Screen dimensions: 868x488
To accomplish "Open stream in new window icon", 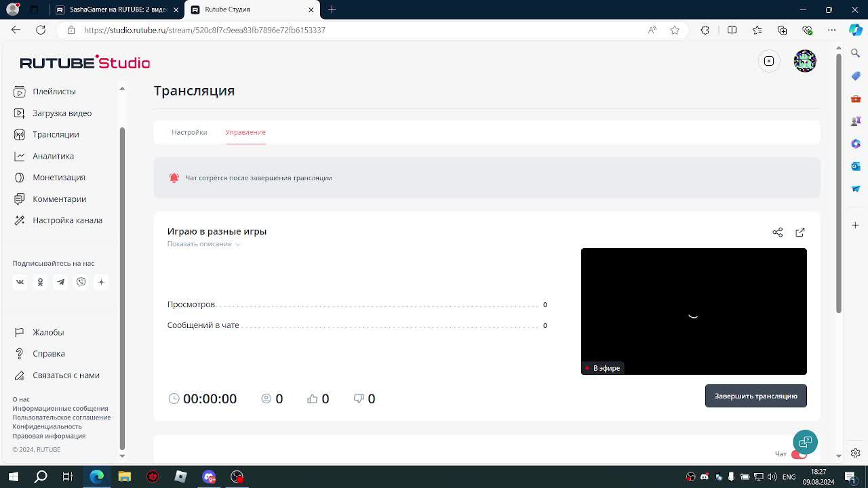I will point(800,232).
